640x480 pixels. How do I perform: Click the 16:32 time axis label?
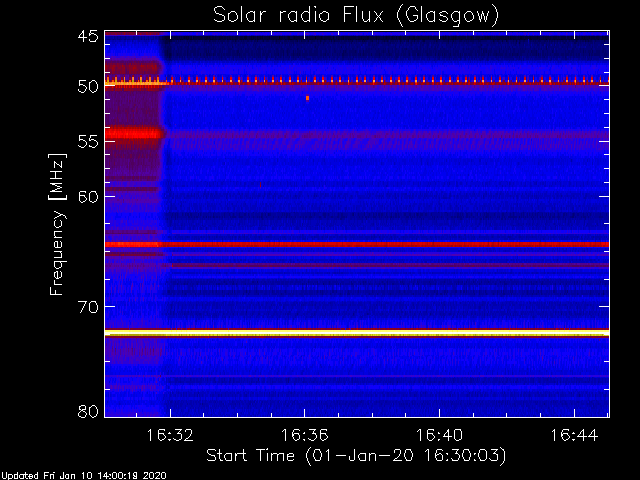(x=170, y=435)
